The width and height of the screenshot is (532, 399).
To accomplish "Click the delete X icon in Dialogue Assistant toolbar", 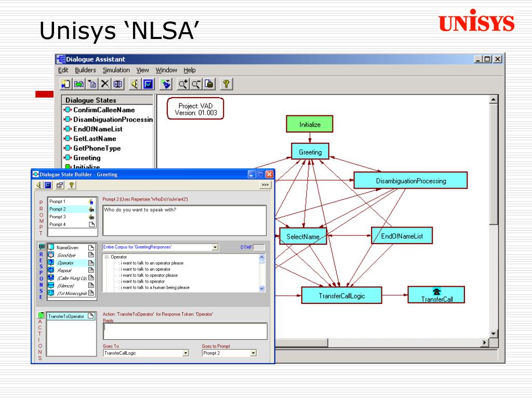I will (x=105, y=84).
